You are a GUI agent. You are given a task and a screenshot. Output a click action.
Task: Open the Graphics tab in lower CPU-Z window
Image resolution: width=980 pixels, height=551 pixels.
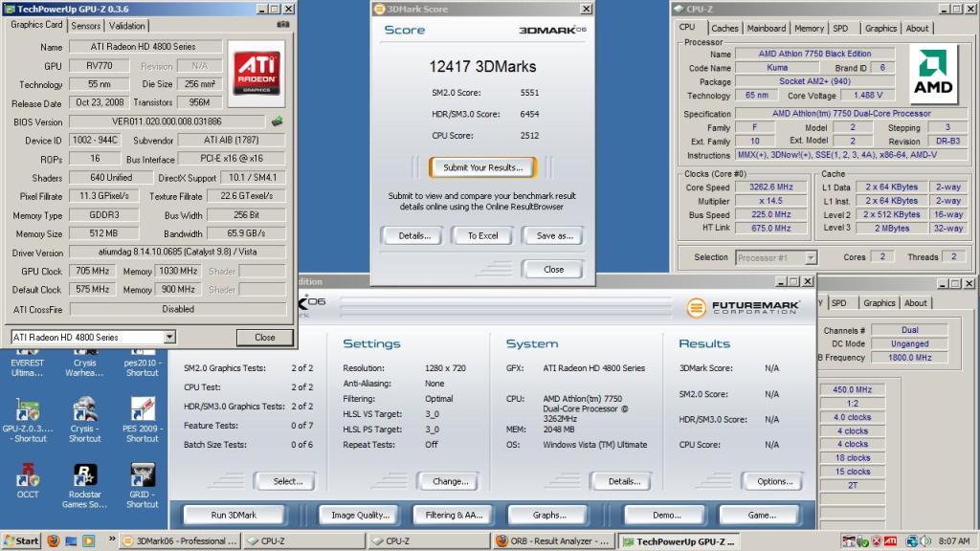880,303
